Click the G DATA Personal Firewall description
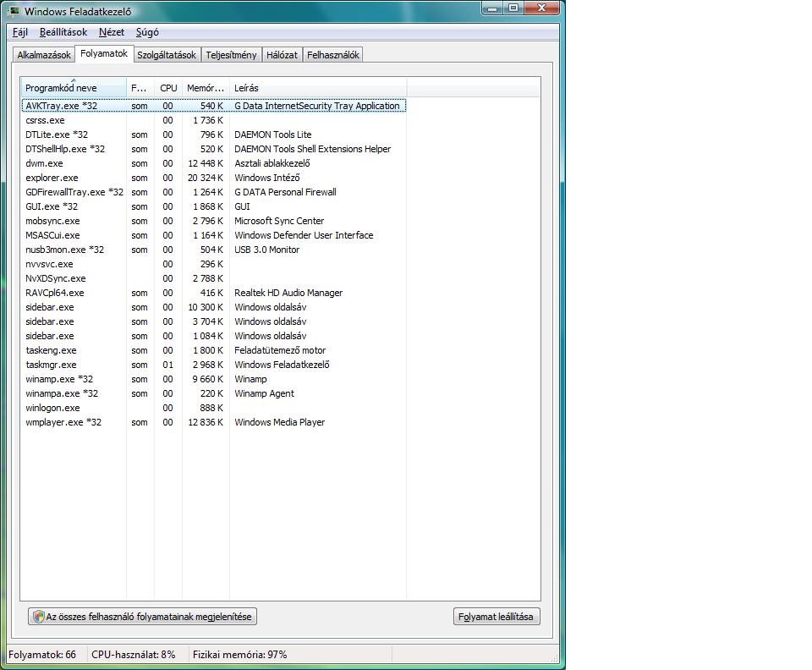The height and width of the screenshot is (670, 812). click(285, 192)
